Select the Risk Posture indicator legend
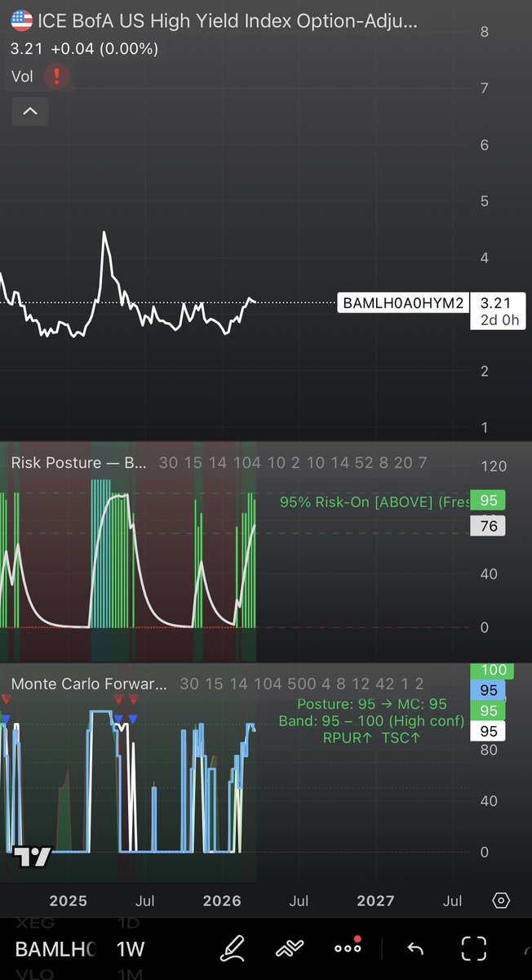 coord(79,463)
